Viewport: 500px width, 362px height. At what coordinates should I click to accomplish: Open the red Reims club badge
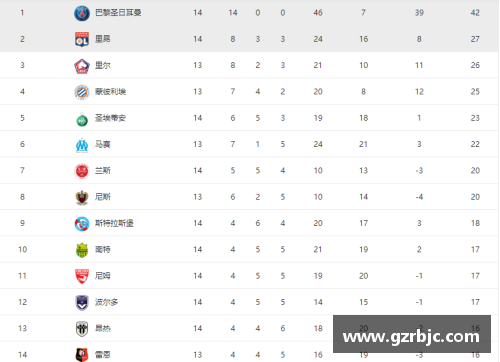[x=82, y=171]
